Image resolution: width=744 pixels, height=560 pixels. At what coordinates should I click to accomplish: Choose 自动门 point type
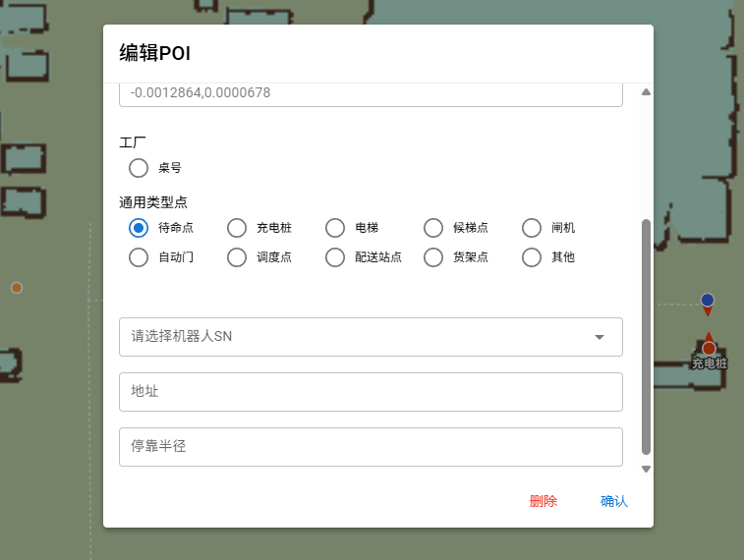(x=139, y=257)
